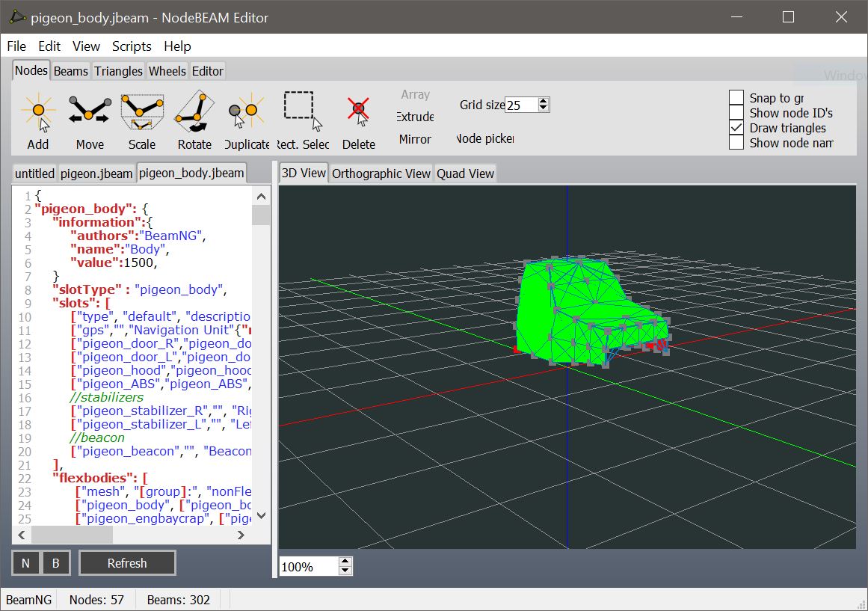The image size is (868, 611).
Task: Switch to the Nodes tab
Action: [x=31, y=70]
